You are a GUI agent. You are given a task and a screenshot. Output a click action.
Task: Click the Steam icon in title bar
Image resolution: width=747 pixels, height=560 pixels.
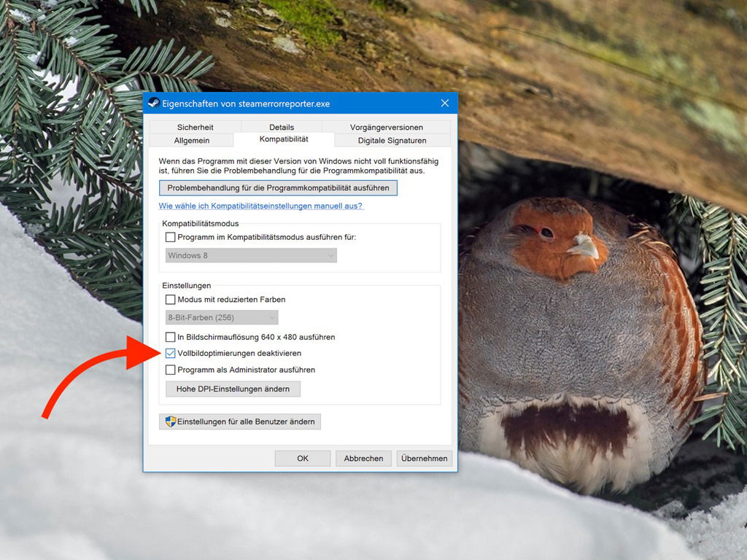pyautogui.click(x=153, y=103)
